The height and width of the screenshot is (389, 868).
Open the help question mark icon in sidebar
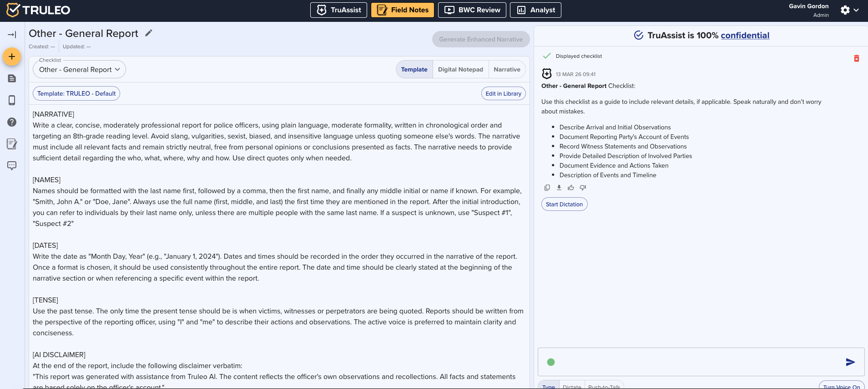pos(12,122)
